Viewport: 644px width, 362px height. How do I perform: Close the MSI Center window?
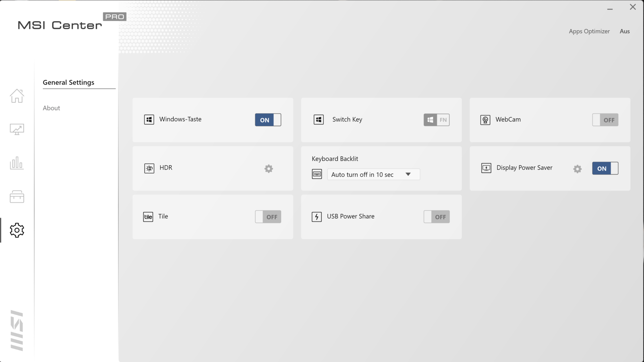[633, 7]
